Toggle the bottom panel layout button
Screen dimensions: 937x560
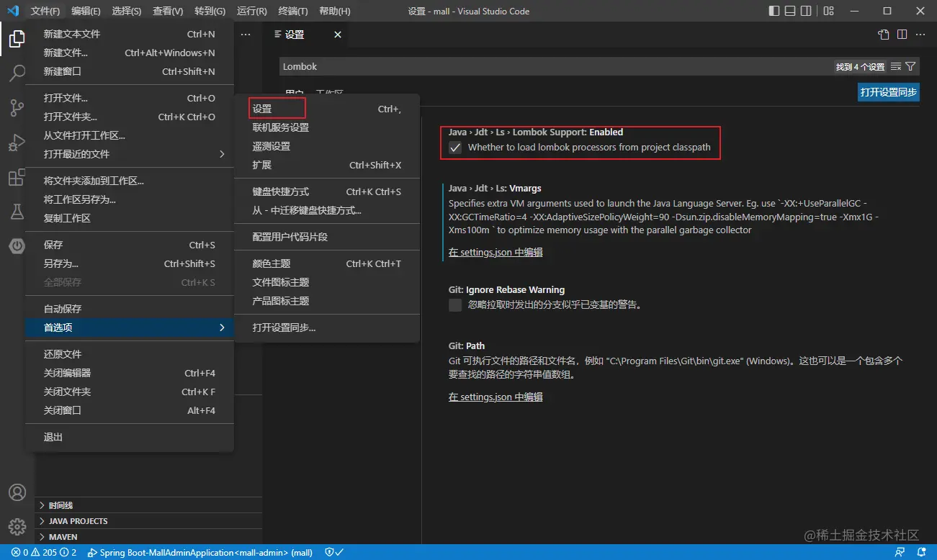[x=791, y=11]
